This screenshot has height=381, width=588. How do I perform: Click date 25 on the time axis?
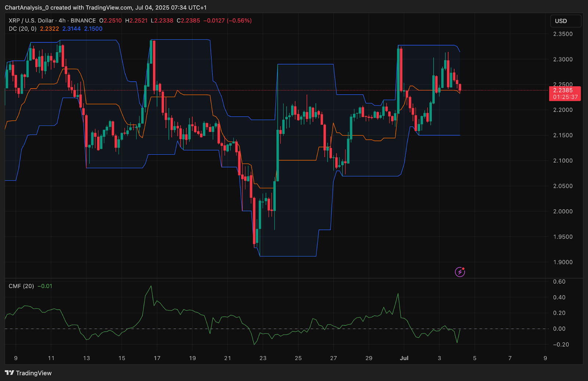[x=298, y=358]
